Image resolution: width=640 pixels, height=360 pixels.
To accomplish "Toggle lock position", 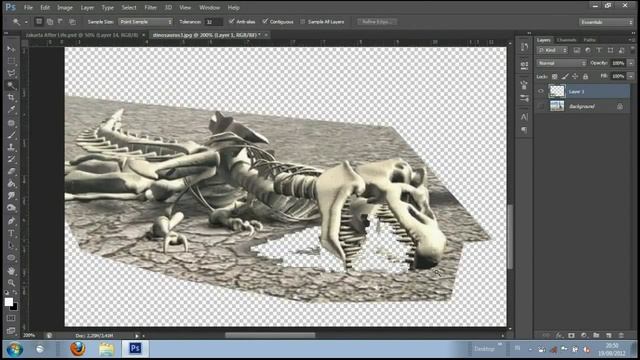I will (x=575, y=76).
